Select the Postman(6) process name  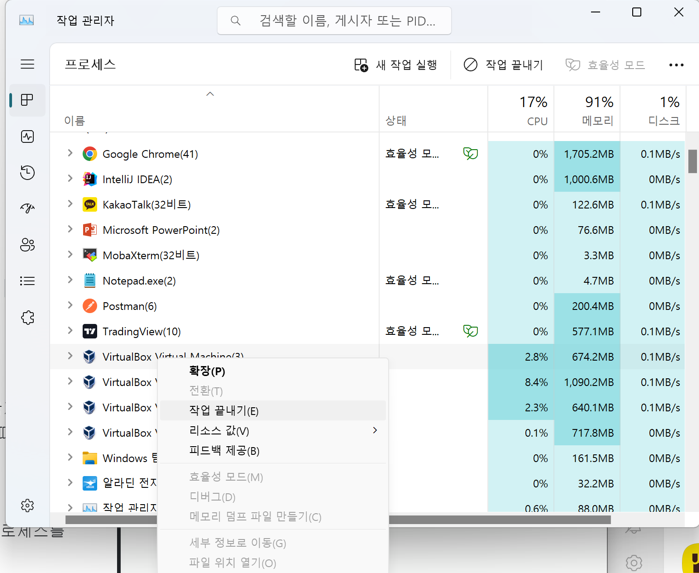[130, 306]
